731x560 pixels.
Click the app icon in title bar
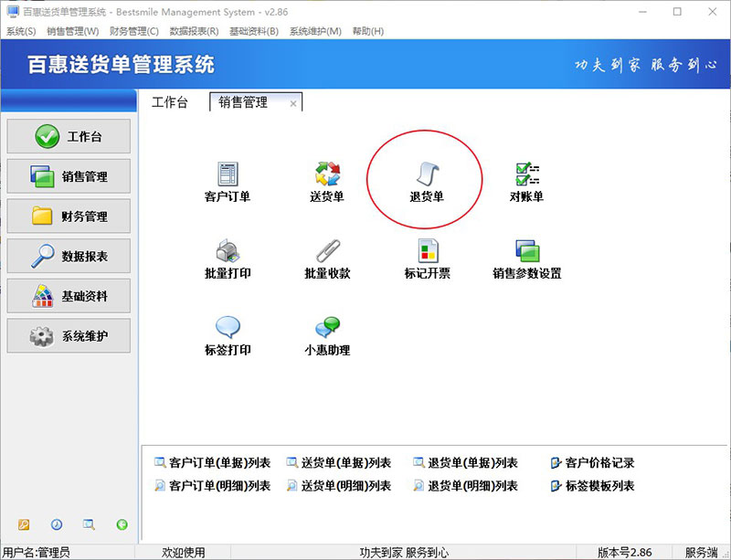click(x=13, y=11)
